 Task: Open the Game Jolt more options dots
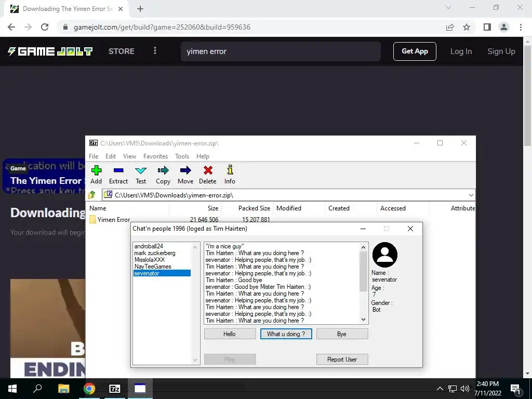155,51
